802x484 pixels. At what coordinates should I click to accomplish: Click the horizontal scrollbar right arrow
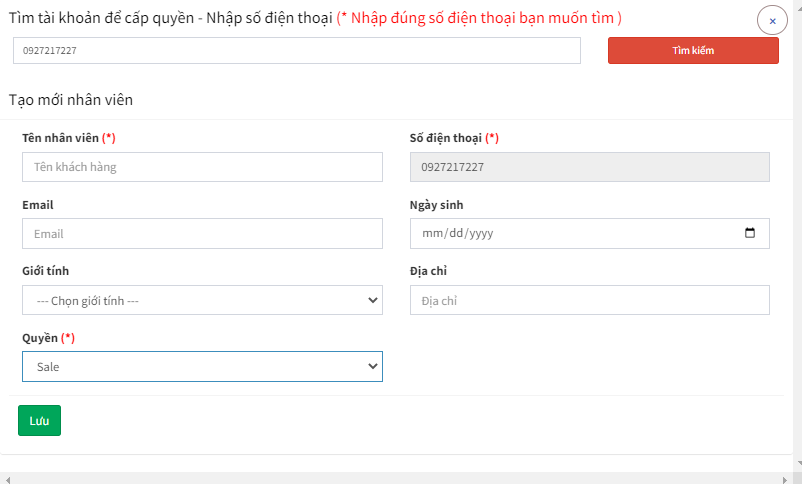point(784,478)
